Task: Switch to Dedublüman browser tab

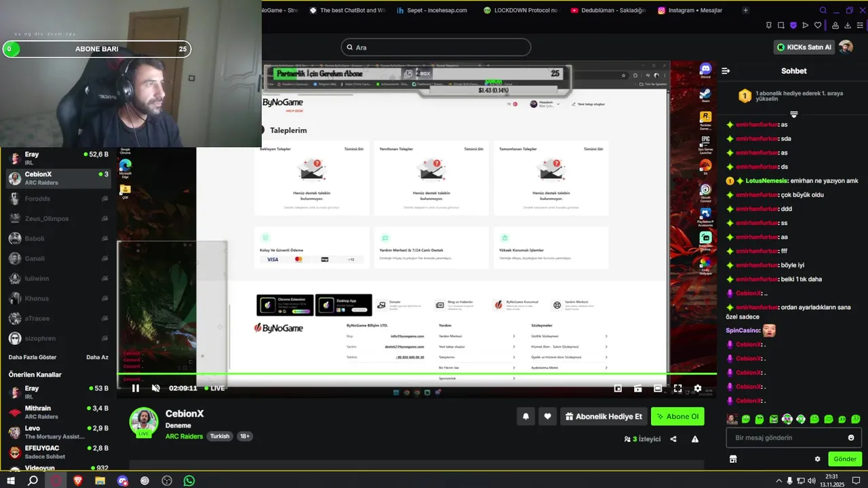Action: pos(608,10)
